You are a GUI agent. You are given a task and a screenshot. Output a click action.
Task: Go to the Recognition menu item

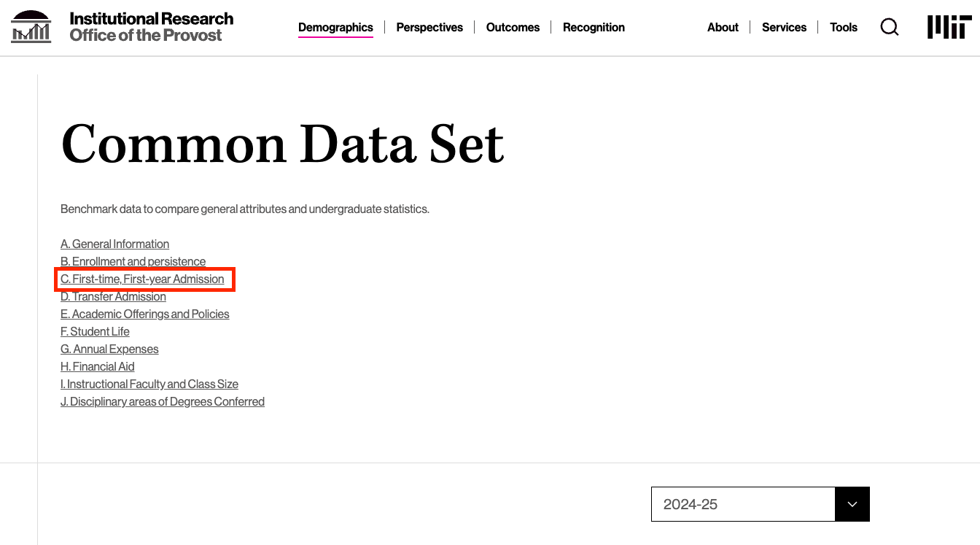[594, 27]
